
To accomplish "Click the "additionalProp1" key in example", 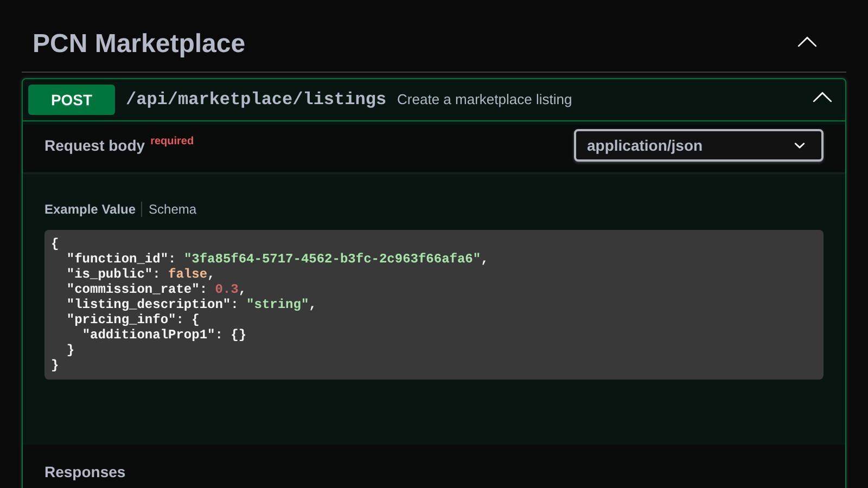I will (149, 335).
